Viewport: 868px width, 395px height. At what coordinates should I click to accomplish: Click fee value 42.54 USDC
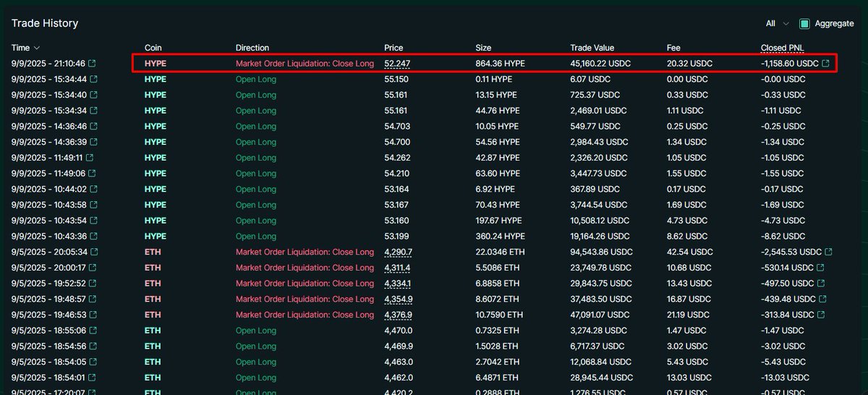point(689,252)
